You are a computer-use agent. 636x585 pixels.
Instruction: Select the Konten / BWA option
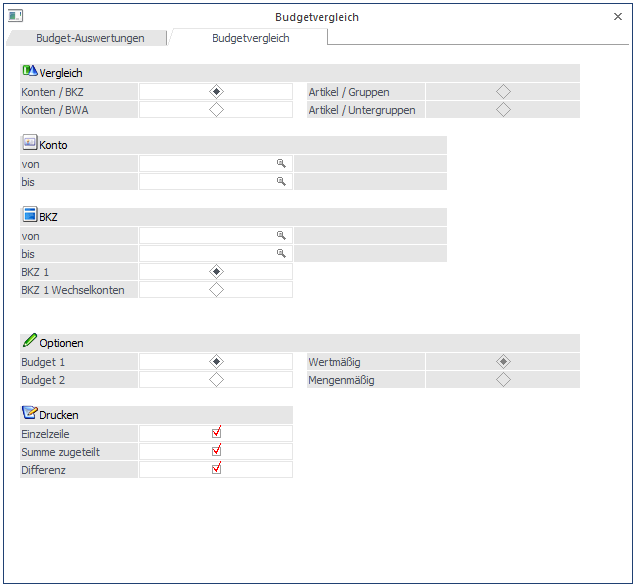[216, 110]
